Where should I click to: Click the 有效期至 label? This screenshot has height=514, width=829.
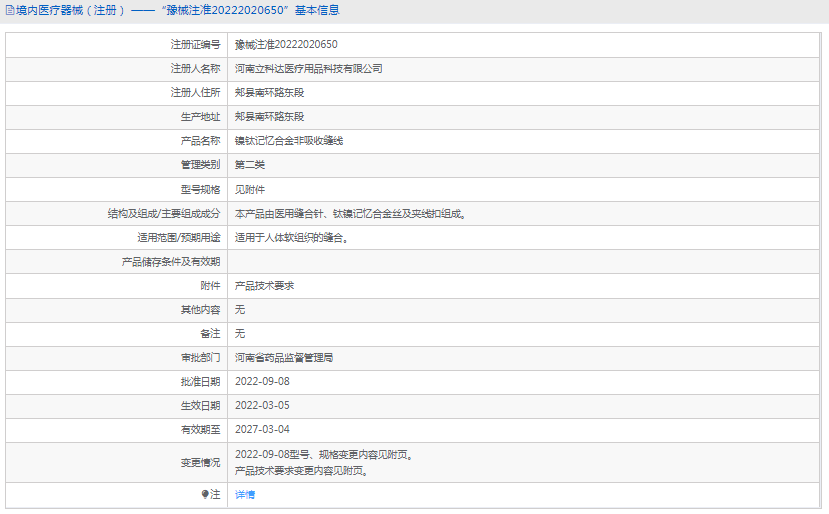[x=200, y=430]
